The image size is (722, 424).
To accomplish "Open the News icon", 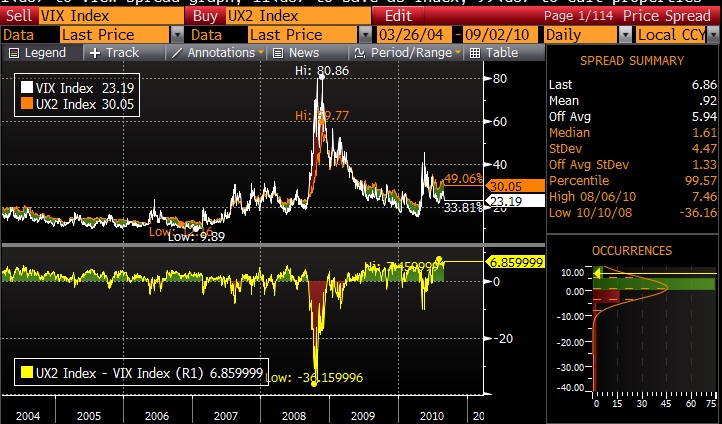I will click(278, 53).
